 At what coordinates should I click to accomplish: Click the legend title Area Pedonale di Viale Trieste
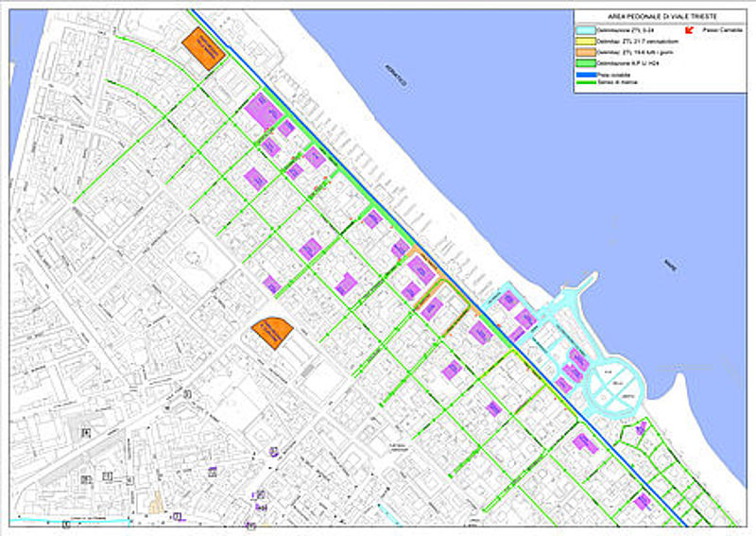coord(661,17)
